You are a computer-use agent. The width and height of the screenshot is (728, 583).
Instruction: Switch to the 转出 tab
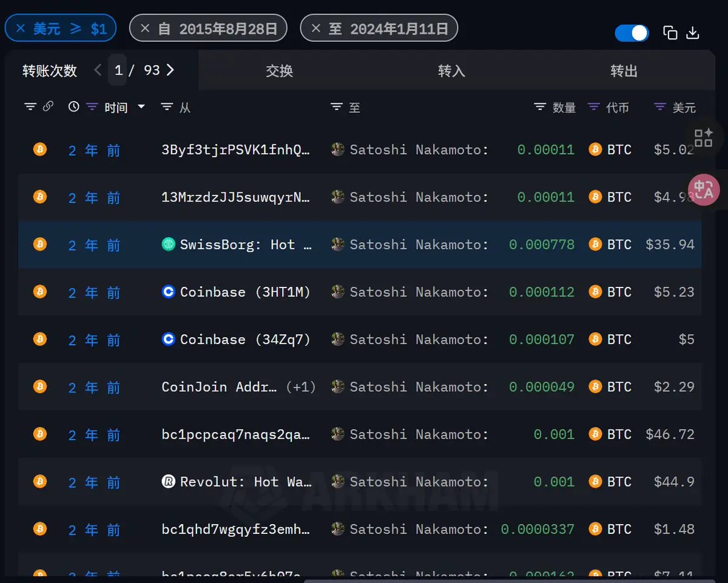(624, 71)
